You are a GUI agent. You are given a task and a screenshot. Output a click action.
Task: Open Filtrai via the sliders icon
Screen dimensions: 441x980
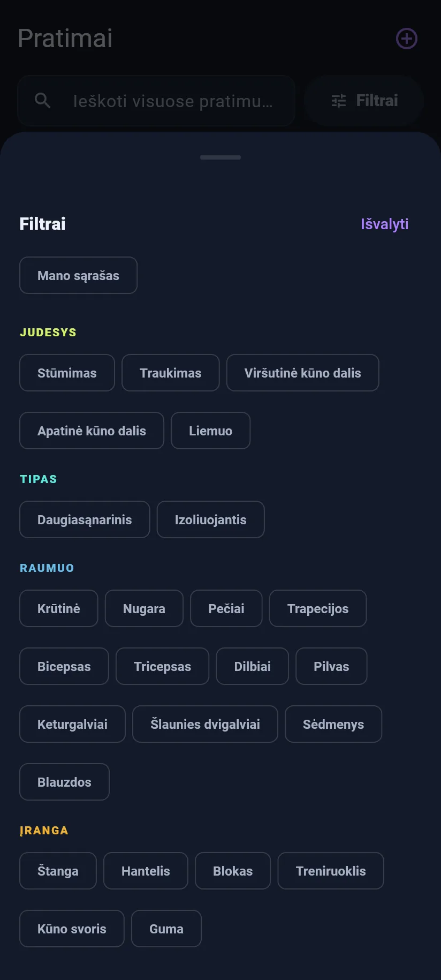[x=339, y=101]
